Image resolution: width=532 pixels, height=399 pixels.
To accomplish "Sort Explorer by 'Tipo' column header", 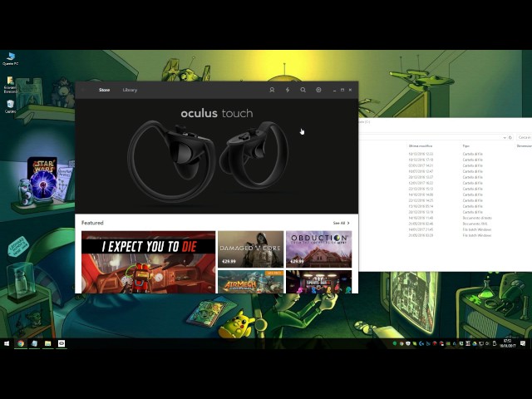I will pos(465,146).
